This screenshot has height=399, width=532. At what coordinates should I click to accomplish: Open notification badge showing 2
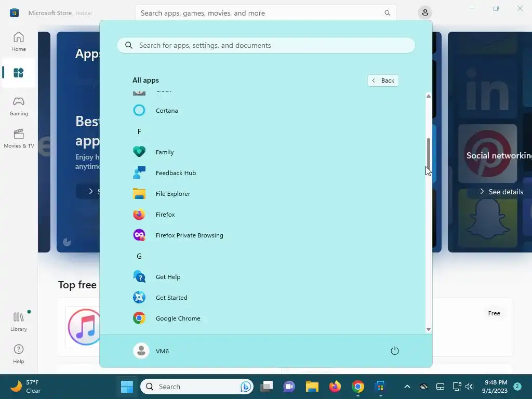tap(517, 387)
